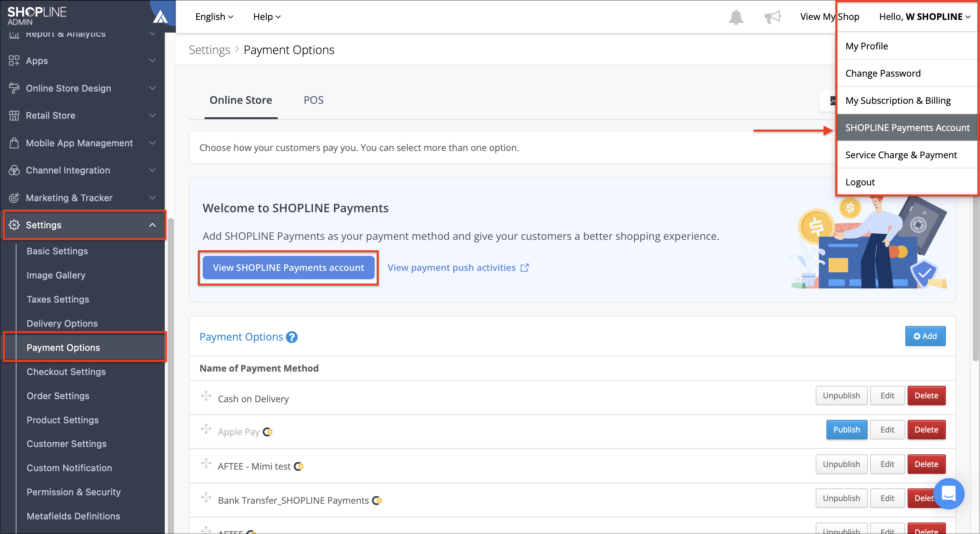
Task: Open Permission & Security in sidebar
Action: (x=74, y=492)
